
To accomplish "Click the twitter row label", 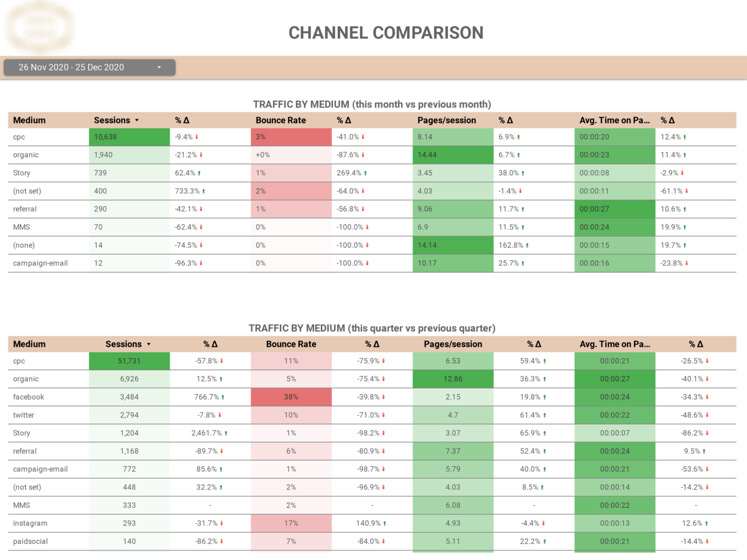I will 24,415.
